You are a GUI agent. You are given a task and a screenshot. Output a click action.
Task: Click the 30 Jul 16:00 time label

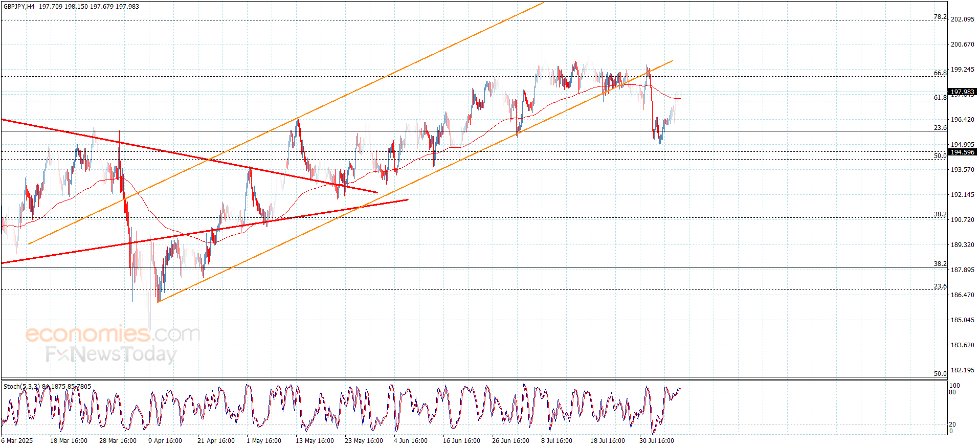656,441
